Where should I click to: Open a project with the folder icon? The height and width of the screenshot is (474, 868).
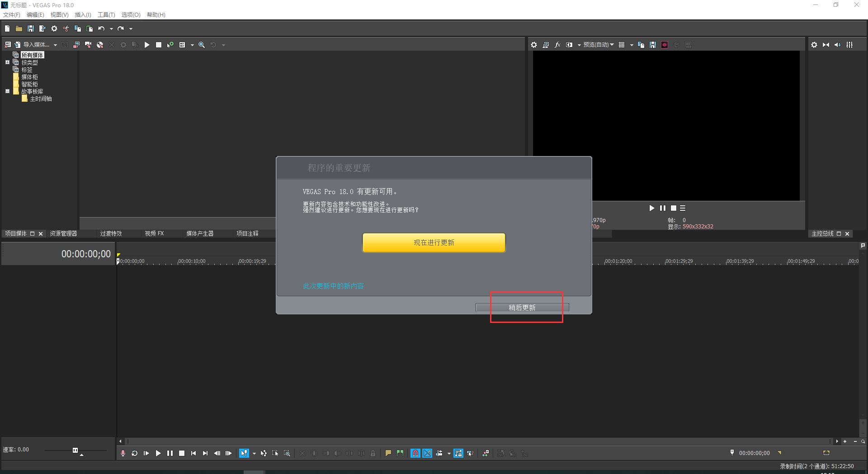[x=19, y=28]
